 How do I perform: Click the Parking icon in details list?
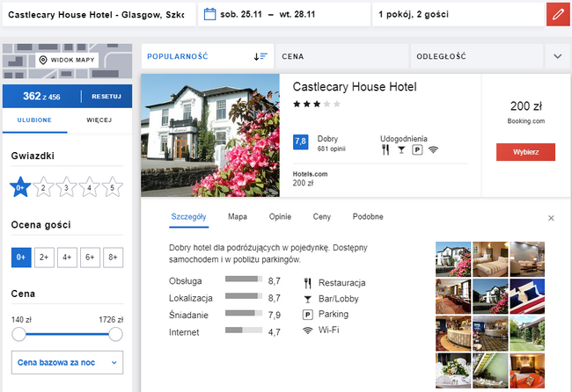pyautogui.click(x=307, y=315)
